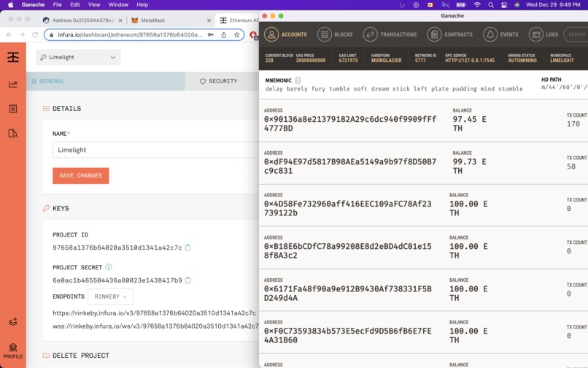Copy the Project ID to clipboard
Image resolution: width=588 pixels, height=368 pixels.
(x=188, y=248)
